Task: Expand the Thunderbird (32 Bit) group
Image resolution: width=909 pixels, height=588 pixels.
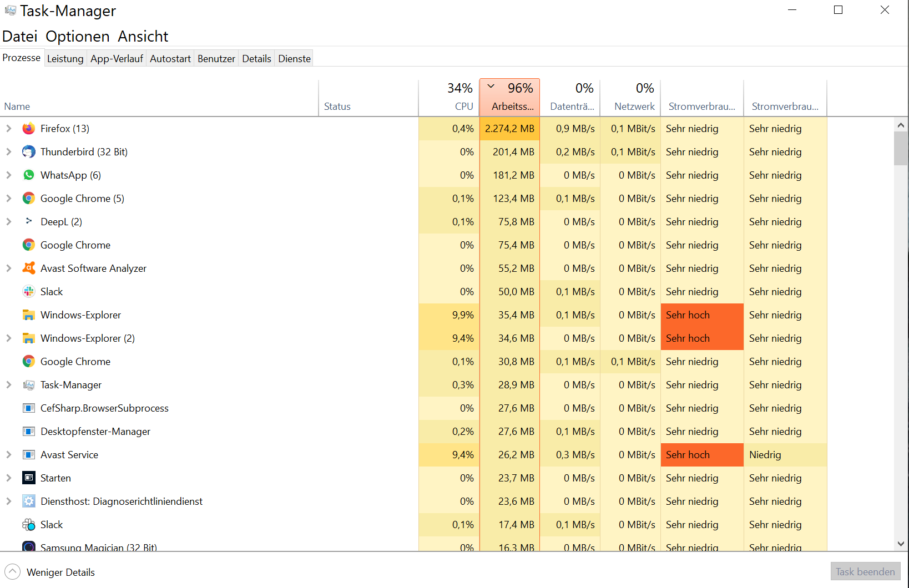Action: [x=8, y=152]
